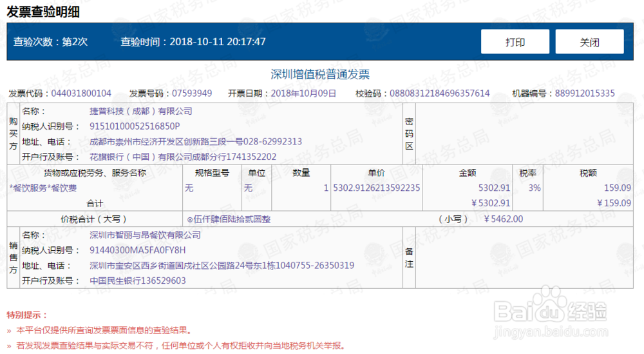Select invoice code 044031800104
Image resolution: width=644 pixels, height=354 pixels.
point(81,93)
